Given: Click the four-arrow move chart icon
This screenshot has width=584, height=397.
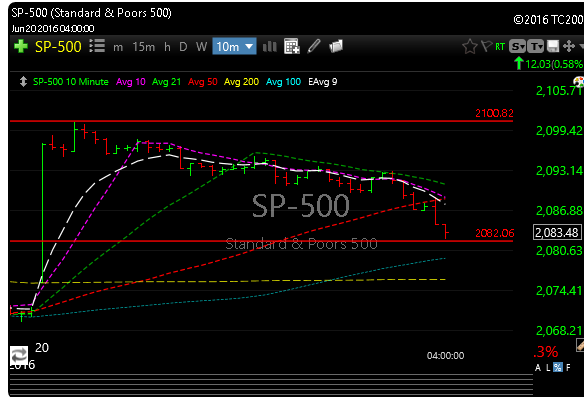Looking at the screenshot, I should pyautogui.click(x=569, y=46).
